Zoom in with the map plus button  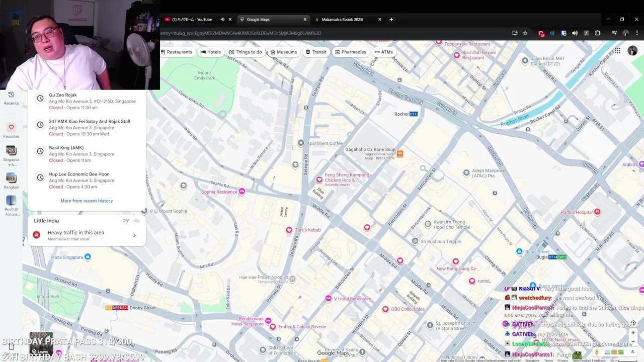coord(633,333)
